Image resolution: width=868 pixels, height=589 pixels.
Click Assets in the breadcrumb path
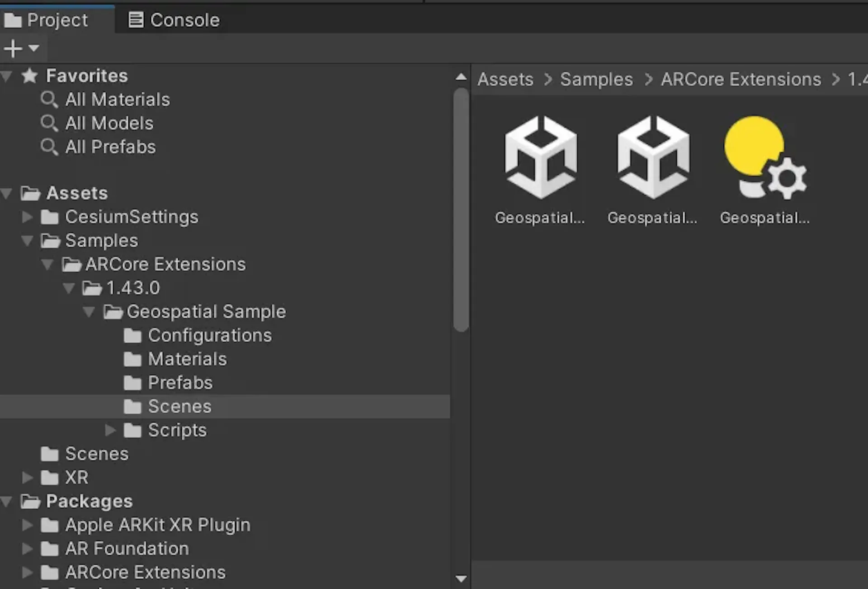tap(505, 79)
